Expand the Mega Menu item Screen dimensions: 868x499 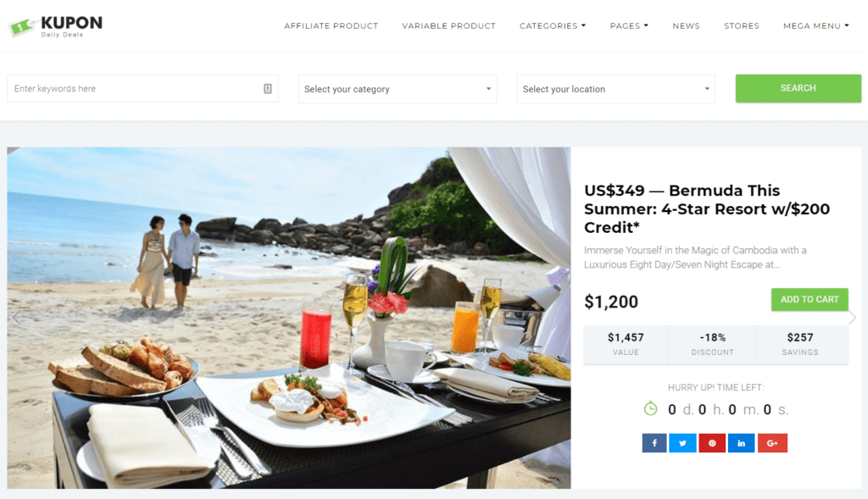click(x=816, y=26)
